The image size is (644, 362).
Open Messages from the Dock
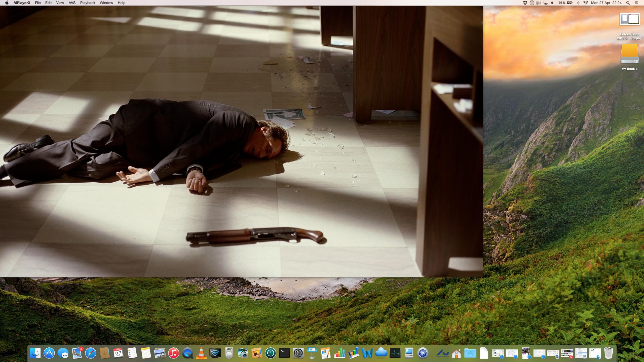coord(63,353)
